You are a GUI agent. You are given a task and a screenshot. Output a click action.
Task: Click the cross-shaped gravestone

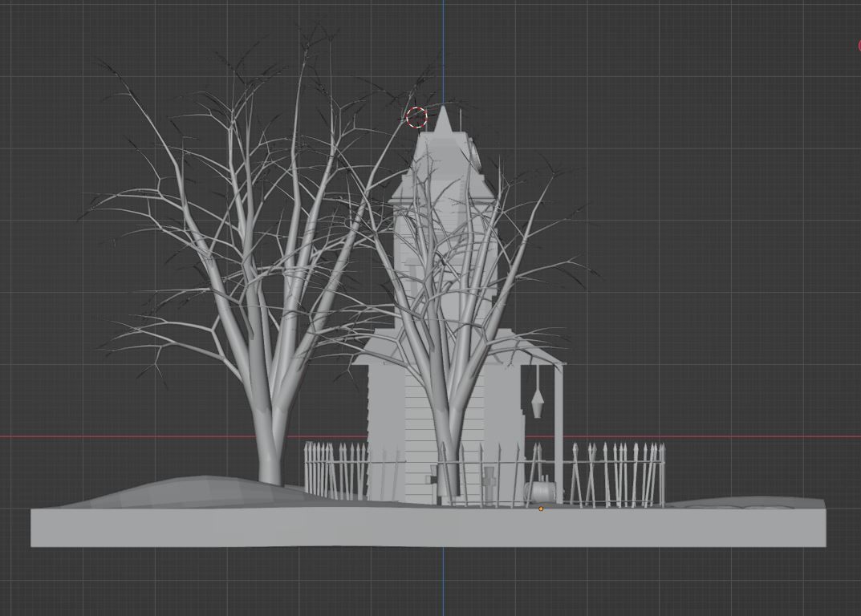pos(489,480)
